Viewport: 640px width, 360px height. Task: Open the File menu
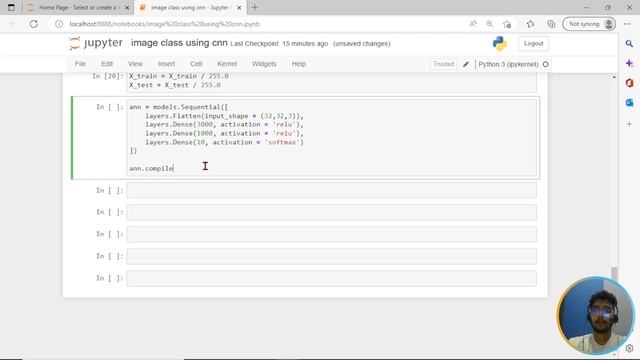pyautogui.click(x=80, y=64)
